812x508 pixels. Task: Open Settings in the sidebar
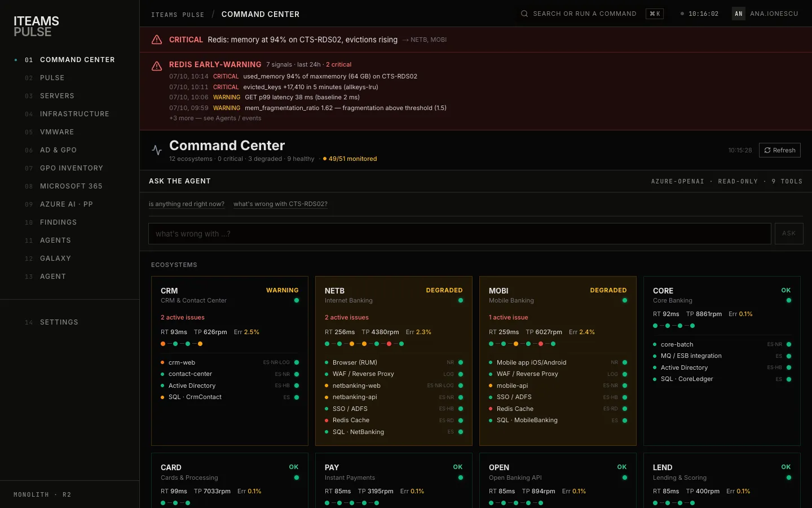click(x=70, y=322)
